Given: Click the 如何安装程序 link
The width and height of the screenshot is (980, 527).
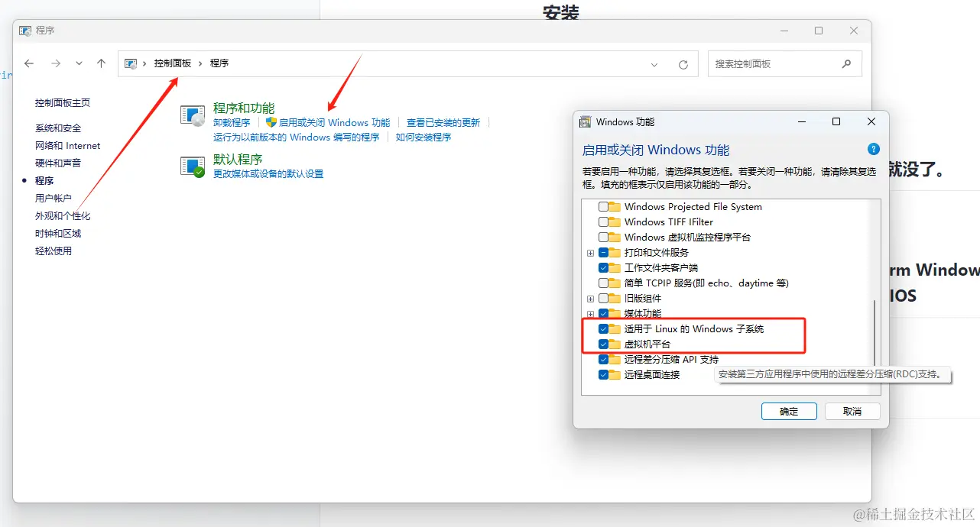Looking at the screenshot, I should tap(423, 137).
